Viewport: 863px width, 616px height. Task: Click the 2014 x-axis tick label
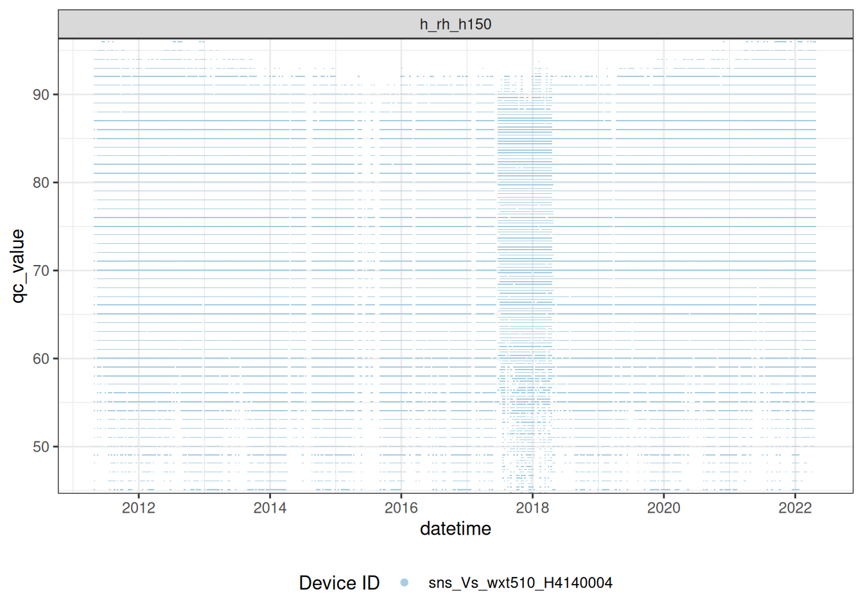270,508
